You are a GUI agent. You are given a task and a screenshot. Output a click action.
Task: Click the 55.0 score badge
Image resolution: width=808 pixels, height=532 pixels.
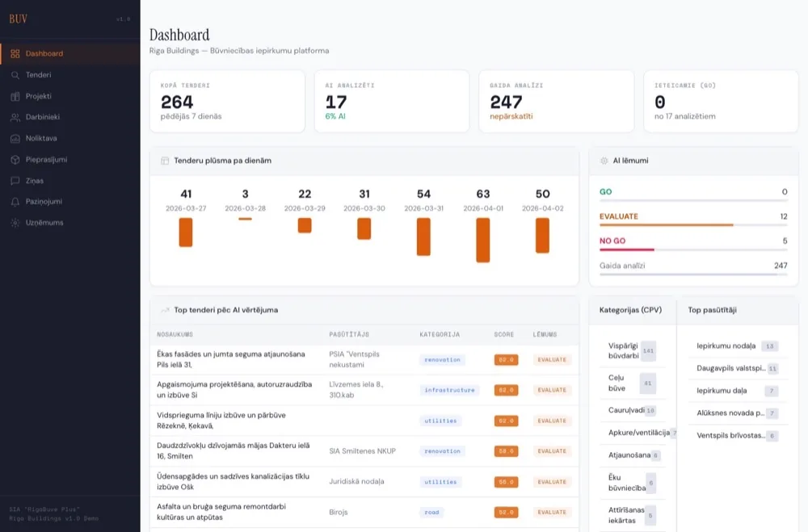coord(506,482)
